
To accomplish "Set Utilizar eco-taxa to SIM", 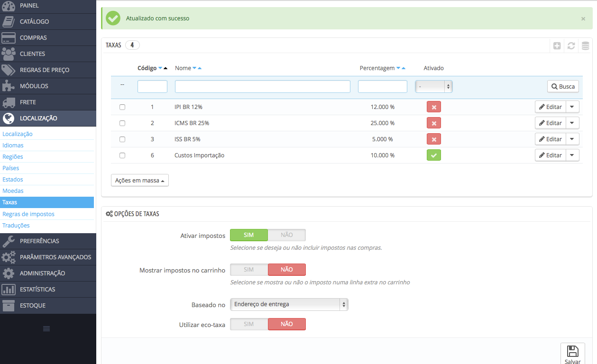I will click(249, 324).
